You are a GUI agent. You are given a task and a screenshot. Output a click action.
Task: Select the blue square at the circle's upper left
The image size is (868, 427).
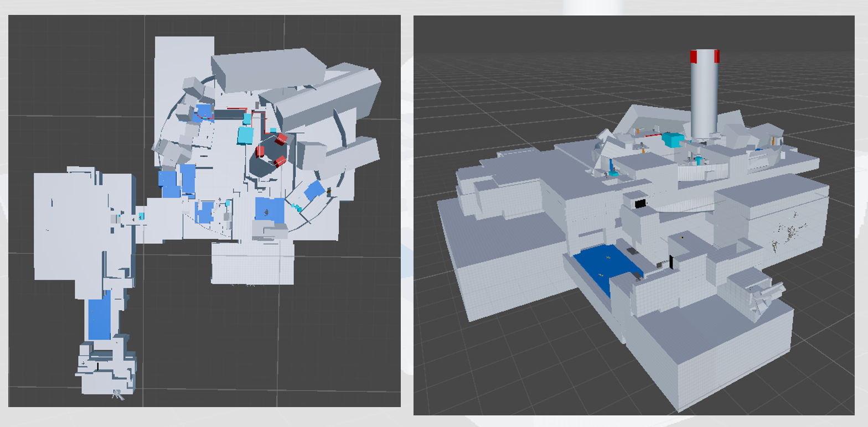204,111
